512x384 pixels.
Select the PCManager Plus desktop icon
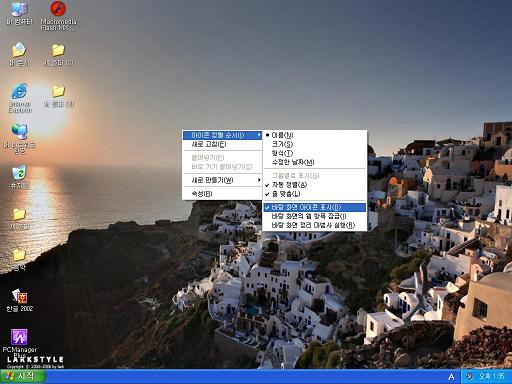click(19, 343)
